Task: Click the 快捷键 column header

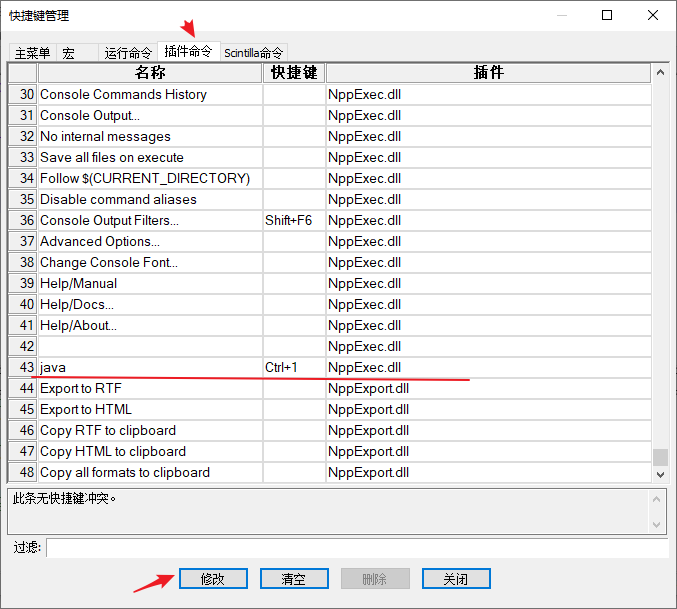Action: pyautogui.click(x=294, y=73)
